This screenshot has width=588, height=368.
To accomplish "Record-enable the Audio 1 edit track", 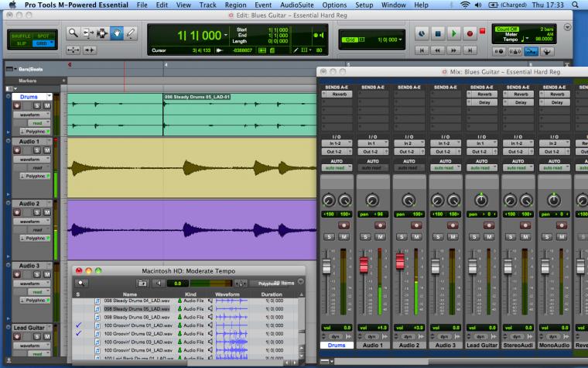I will [17, 150].
